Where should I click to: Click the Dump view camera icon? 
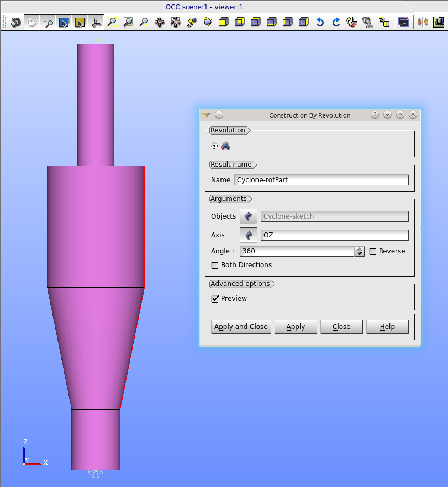coord(16,23)
